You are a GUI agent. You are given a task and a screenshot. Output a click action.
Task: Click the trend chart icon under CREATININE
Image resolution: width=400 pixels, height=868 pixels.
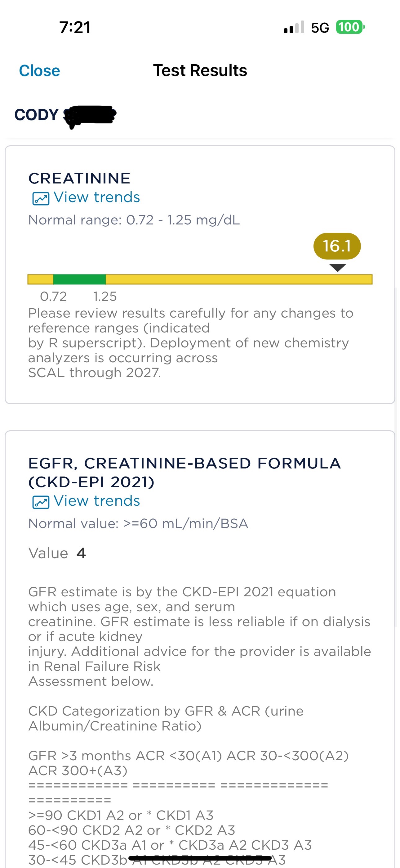41,198
